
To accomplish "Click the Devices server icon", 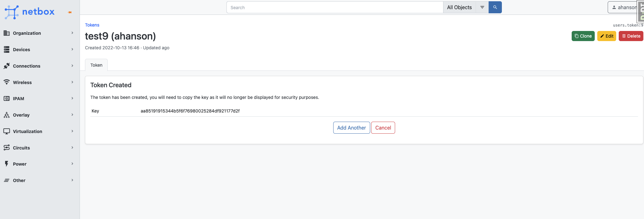I will pyautogui.click(x=7, y=49).
